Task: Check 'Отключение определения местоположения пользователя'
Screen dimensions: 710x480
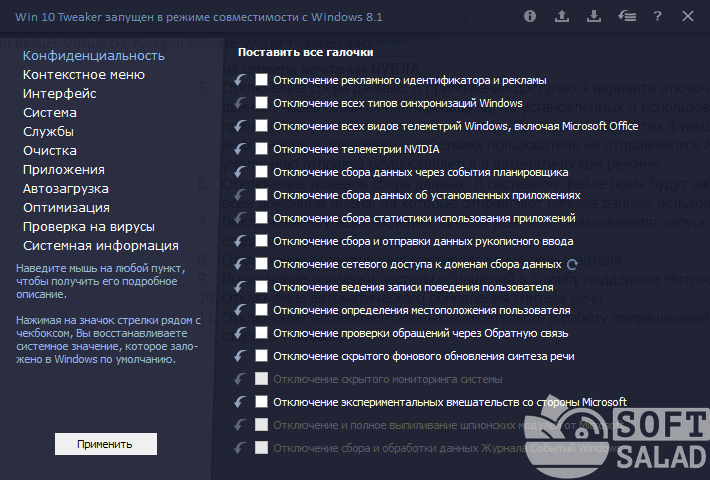Action: [x=261, y=310]
